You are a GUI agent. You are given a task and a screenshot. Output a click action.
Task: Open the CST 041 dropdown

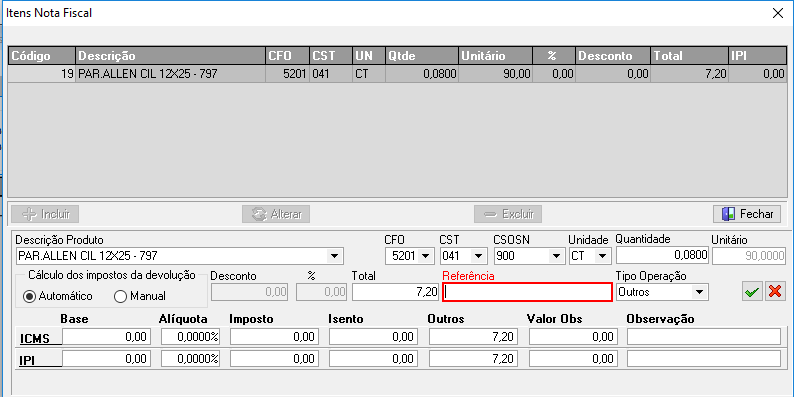478,256
